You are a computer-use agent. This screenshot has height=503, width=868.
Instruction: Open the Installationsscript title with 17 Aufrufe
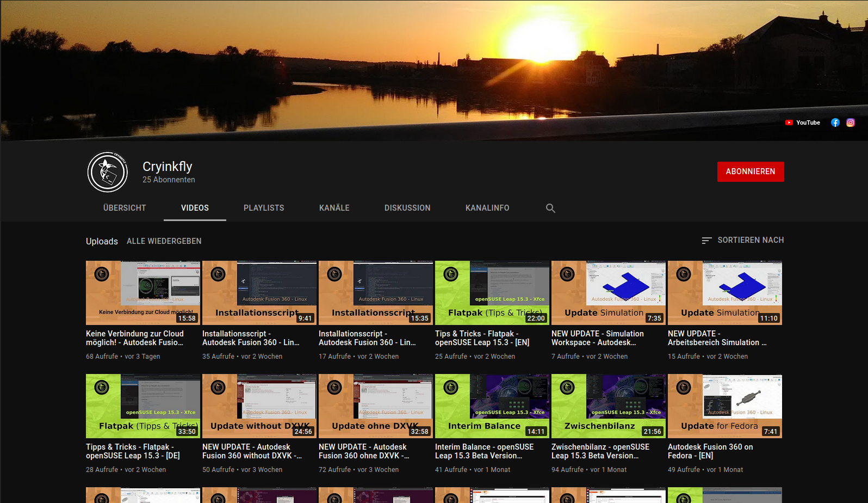tap(367, 338)
